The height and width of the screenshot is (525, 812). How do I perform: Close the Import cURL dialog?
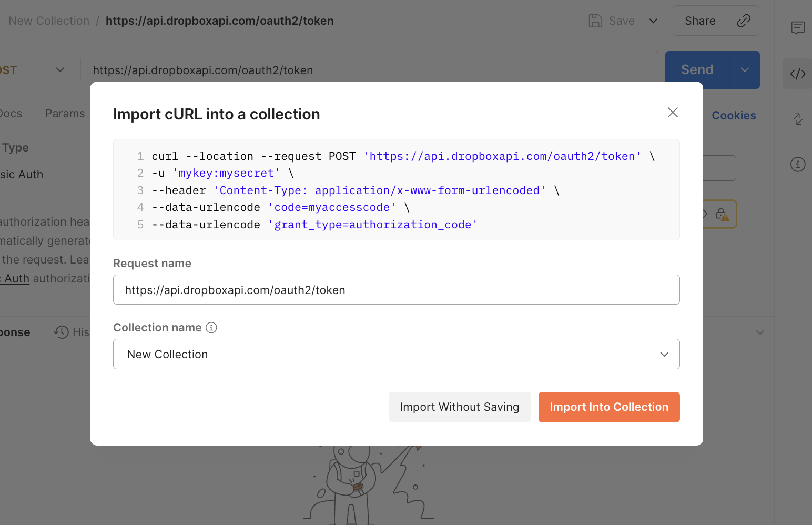[x=673, y=113]
